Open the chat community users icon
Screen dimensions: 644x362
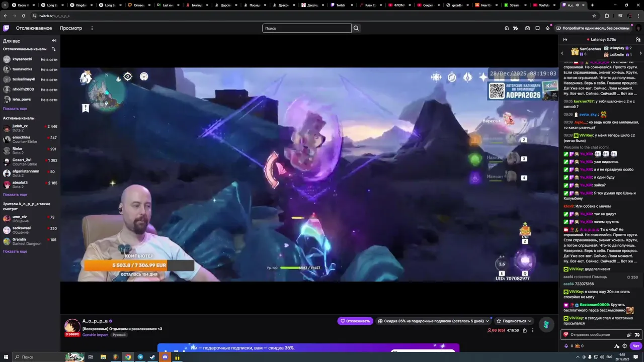[x=638, y=40]
